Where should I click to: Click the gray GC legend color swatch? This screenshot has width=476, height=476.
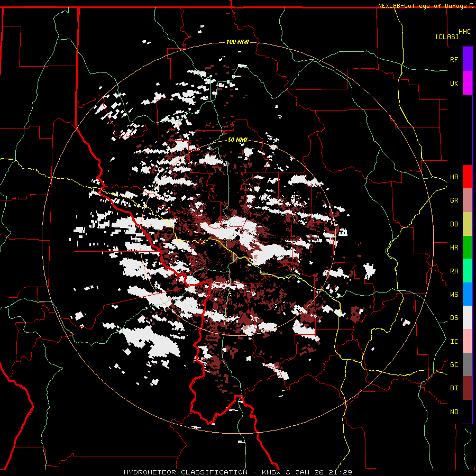(x=467, y=364)
